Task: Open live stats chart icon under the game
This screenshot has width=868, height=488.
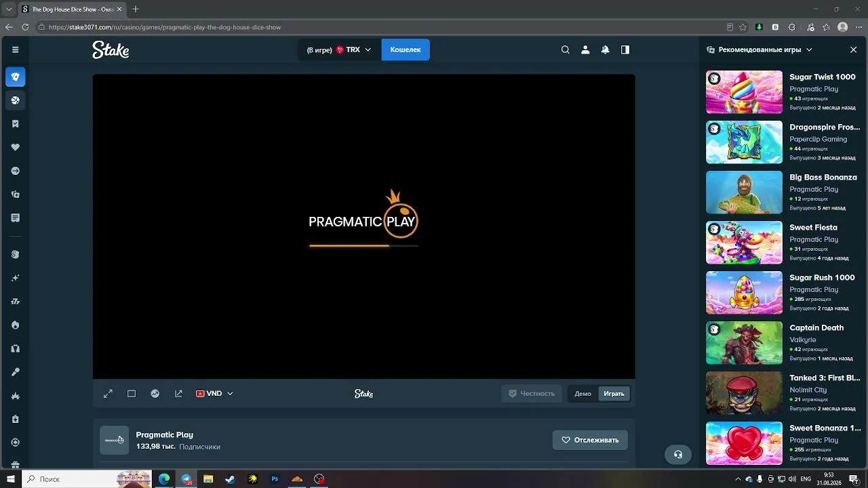Action: click(x=155, y=394)
